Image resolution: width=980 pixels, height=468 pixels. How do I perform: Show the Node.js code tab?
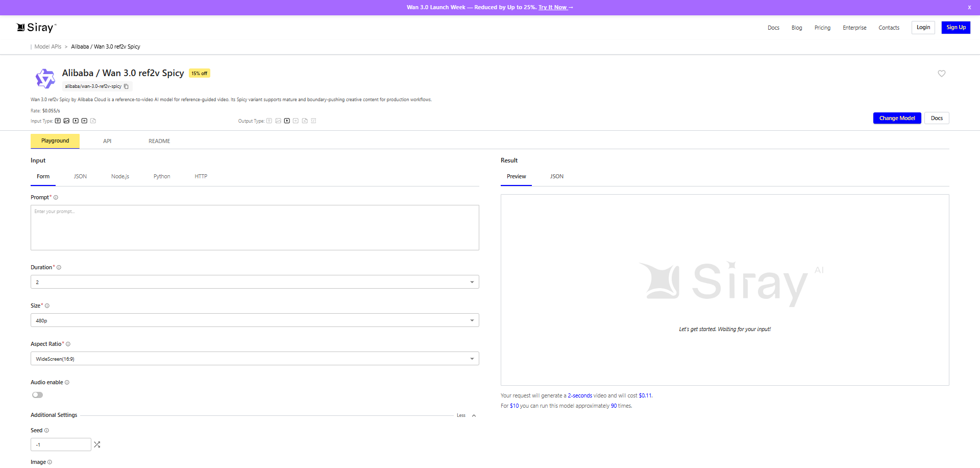[x=120, y=177]
